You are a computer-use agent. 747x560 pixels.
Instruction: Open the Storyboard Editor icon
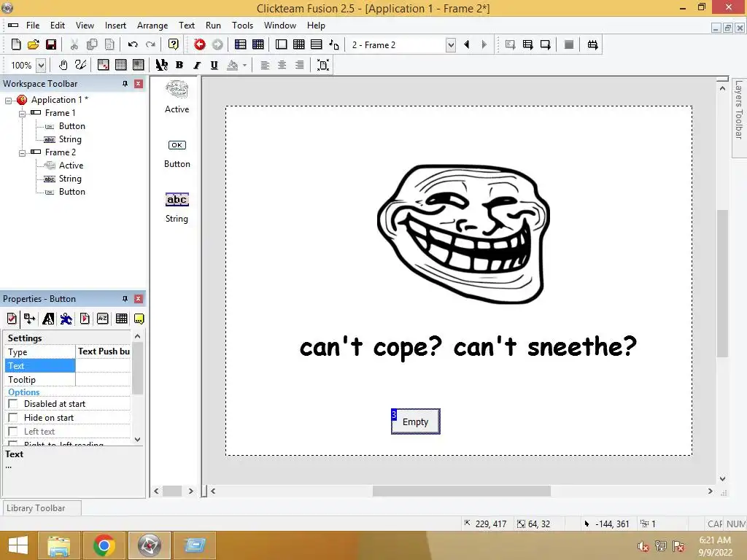[241, 44]
